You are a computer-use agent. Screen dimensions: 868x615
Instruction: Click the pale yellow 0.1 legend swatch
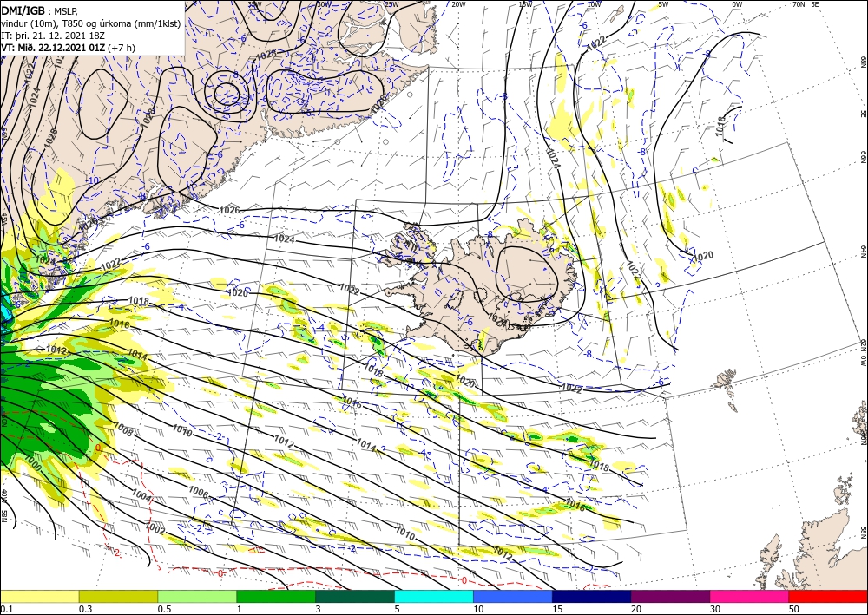coord(39,596)
